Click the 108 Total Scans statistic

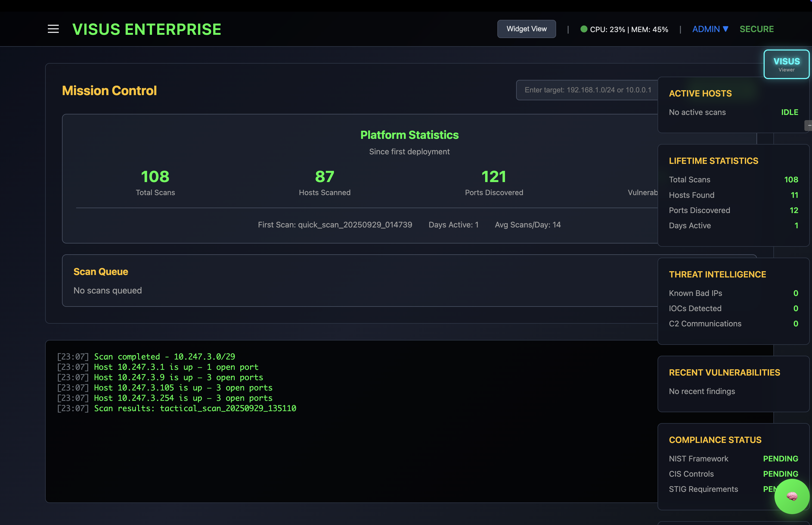(155, 177)
